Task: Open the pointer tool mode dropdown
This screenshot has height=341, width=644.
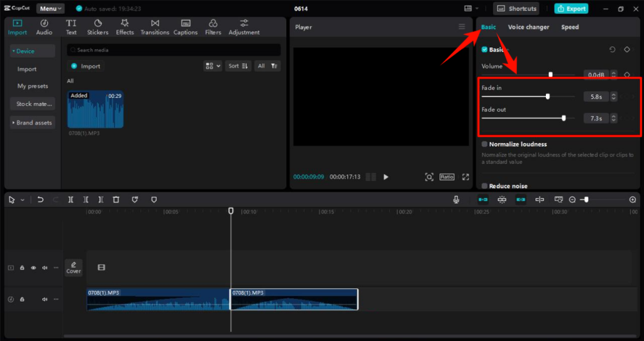Action: [x=23, y=200]
